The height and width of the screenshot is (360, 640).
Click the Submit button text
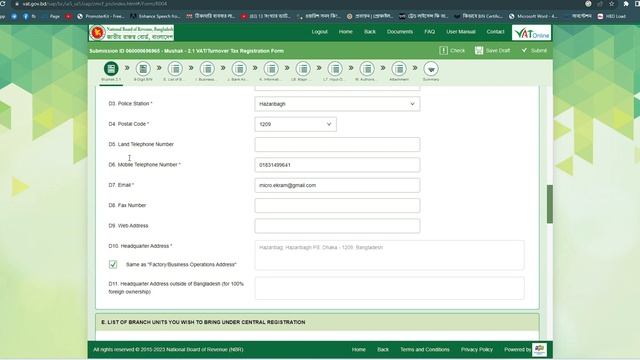pos(539,50)
